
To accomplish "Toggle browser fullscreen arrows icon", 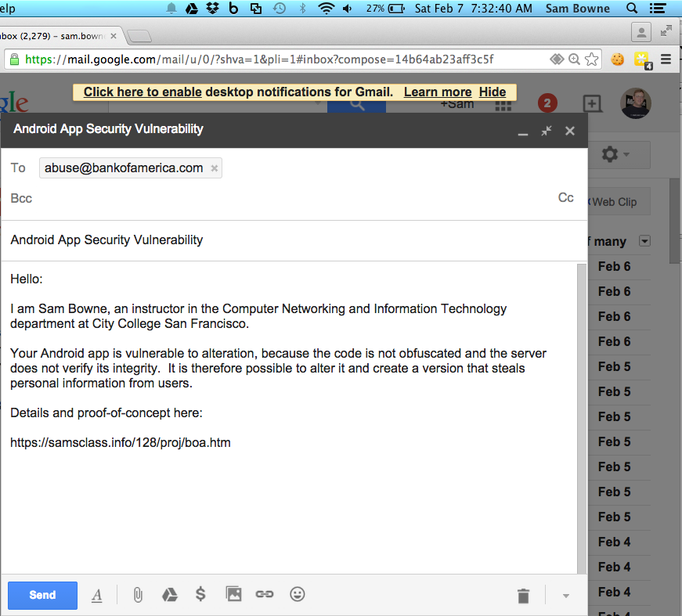I will tap(666, 31).
